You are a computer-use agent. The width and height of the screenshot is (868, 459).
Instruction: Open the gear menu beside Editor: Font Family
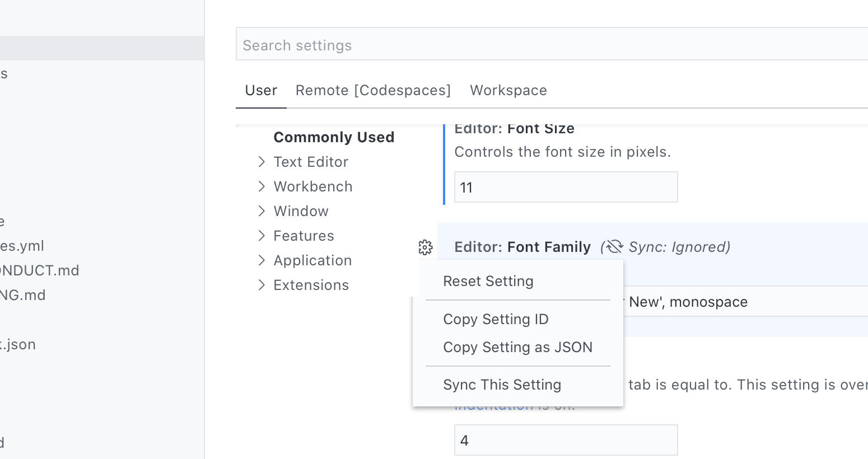click(x=426, y=247)
